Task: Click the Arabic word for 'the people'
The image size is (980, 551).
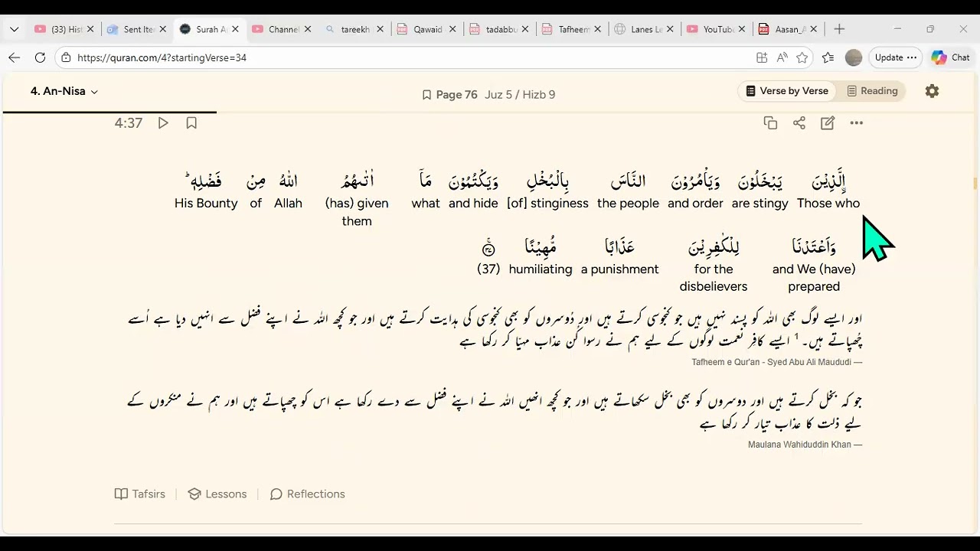Action: (628, 181)
